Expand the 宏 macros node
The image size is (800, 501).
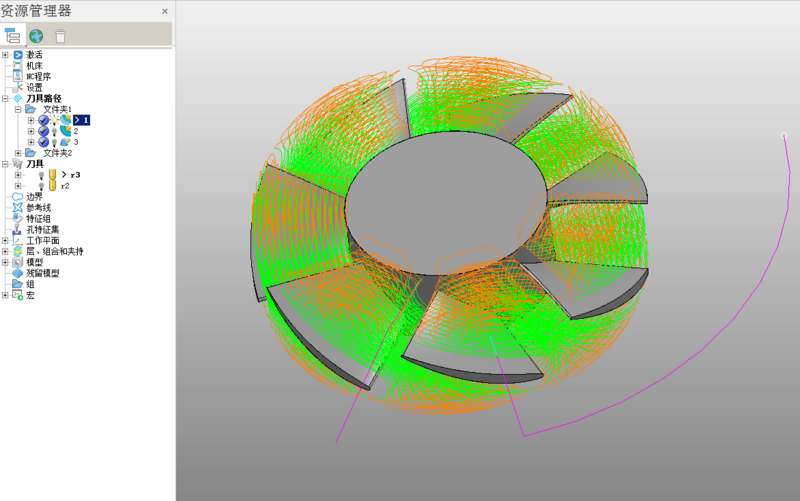[x=5, y=295]
